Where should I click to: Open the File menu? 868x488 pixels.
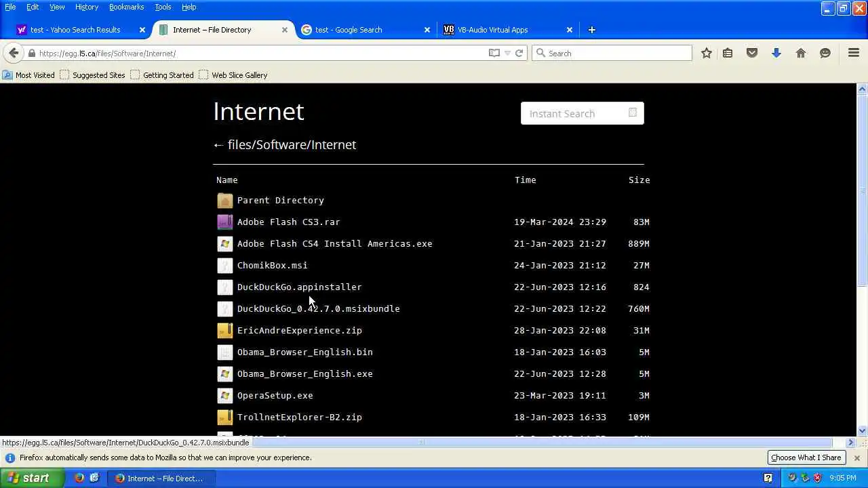click(x=10, y=7)
